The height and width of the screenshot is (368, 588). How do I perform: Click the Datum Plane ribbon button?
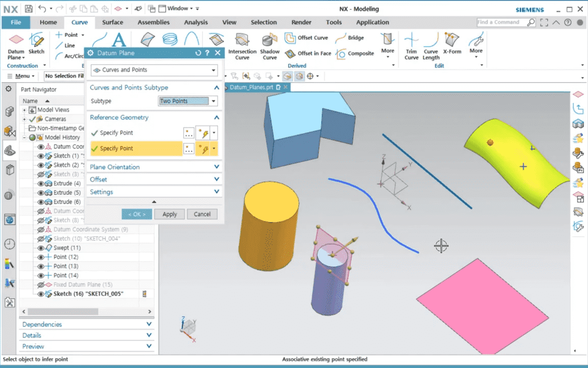(x=16, y=48)
